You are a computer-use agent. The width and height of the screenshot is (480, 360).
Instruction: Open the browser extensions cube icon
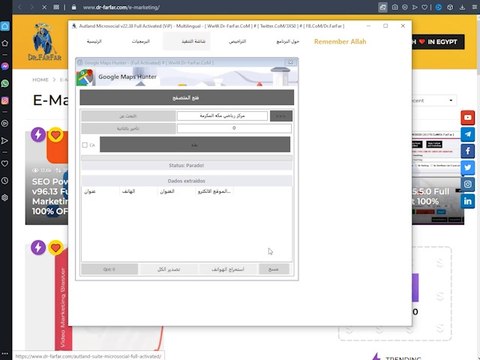click(x=450, y=7)
